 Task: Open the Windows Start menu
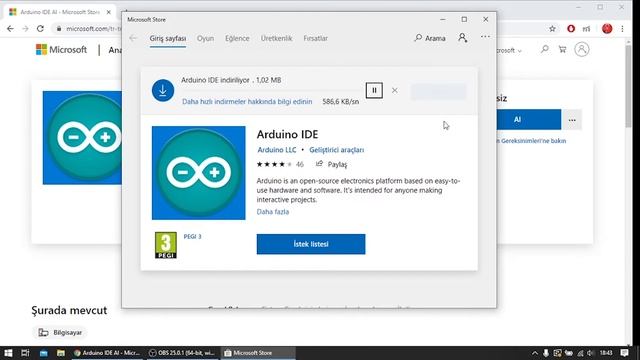[8, 353]
